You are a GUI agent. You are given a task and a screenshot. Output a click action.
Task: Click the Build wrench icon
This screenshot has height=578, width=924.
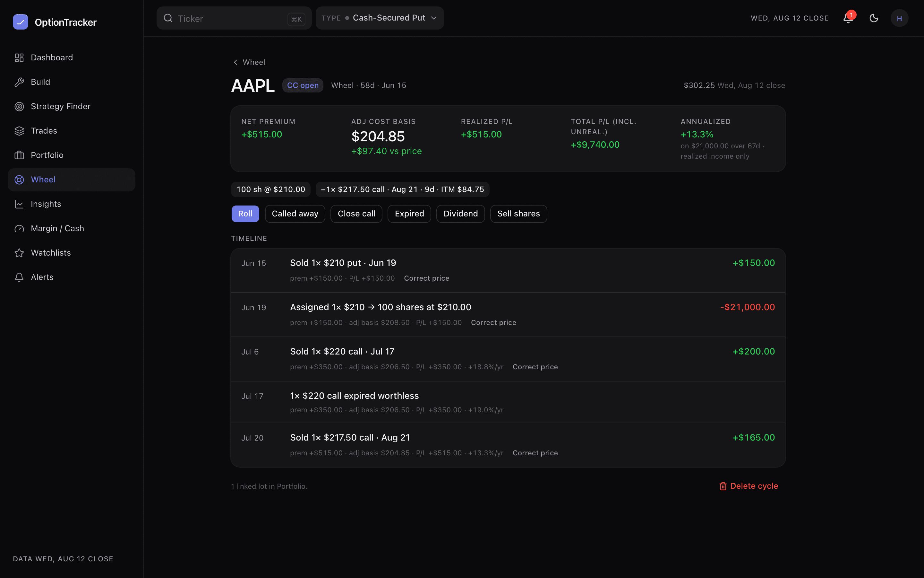19,82
